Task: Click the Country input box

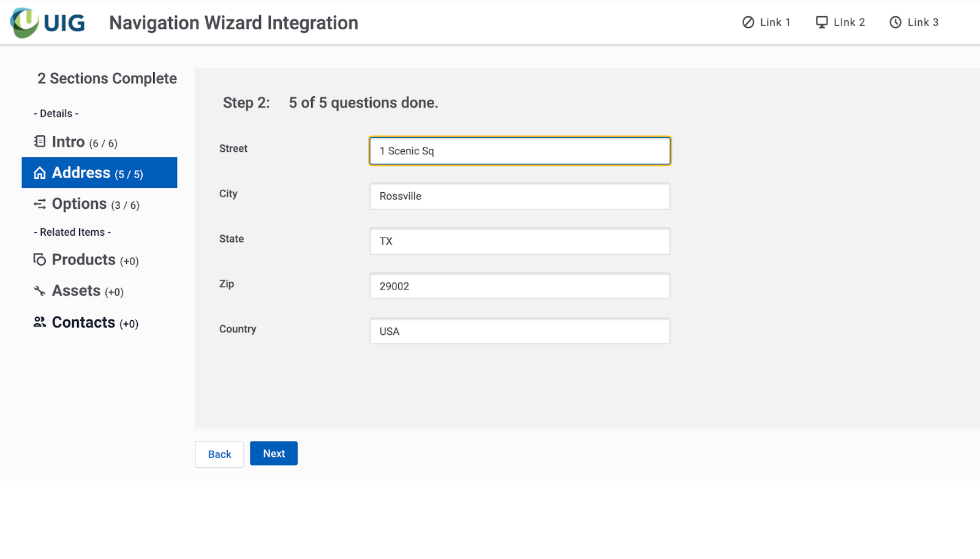Action: pos(519,331)
